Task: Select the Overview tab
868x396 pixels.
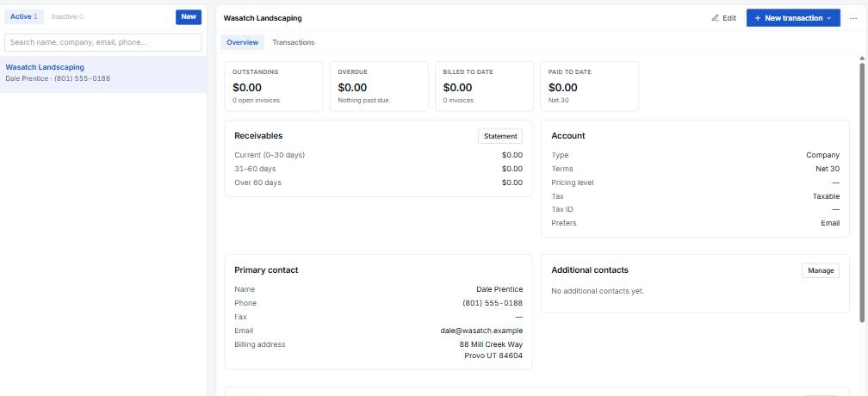Action: [243, 42]
